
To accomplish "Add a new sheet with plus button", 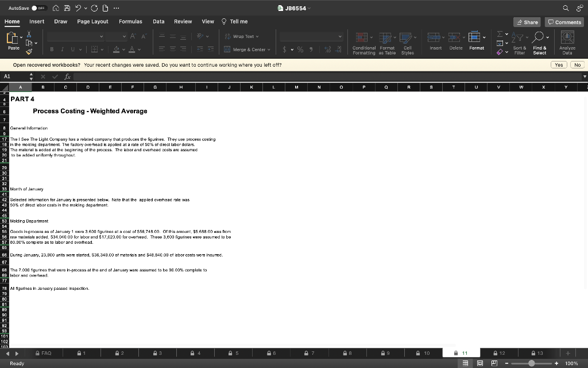I will pyautogui.click(x=568, y=353).
